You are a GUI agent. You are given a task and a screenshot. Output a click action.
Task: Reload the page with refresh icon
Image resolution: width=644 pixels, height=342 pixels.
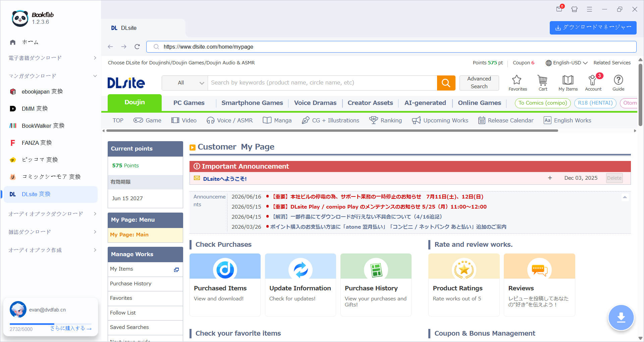137,47
